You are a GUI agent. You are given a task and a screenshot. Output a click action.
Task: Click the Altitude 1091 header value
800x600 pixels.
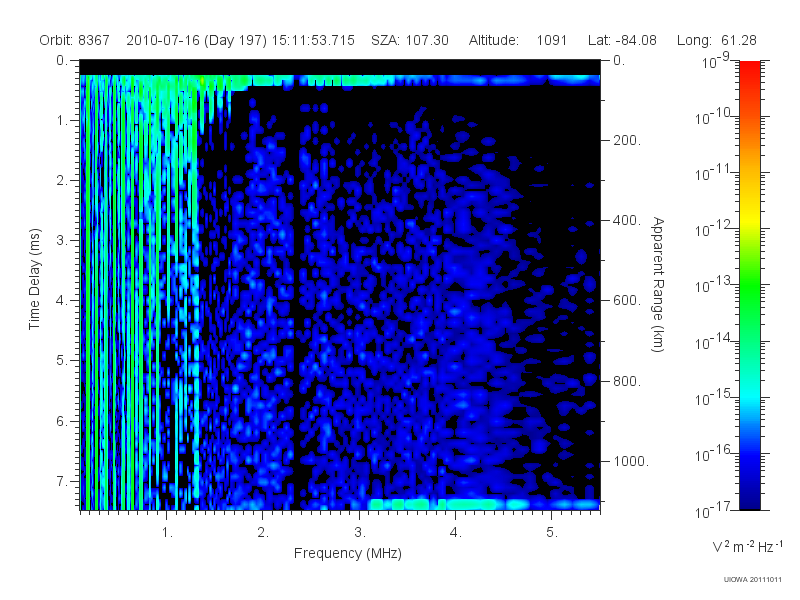point(518,40)
